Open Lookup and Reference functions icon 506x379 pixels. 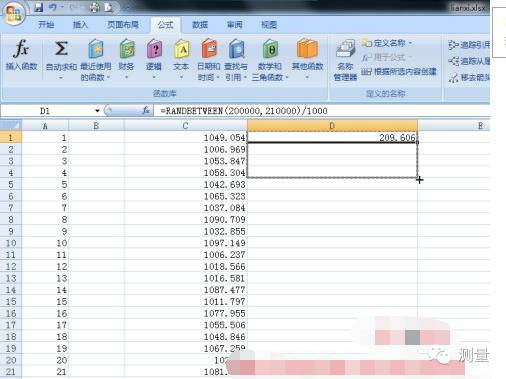tap(236, 49)
